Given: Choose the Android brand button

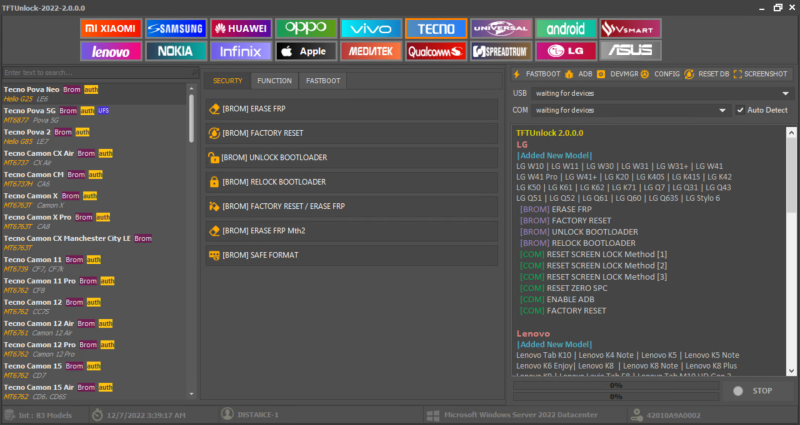Looking at the screenshot, I should click(566, 29).
